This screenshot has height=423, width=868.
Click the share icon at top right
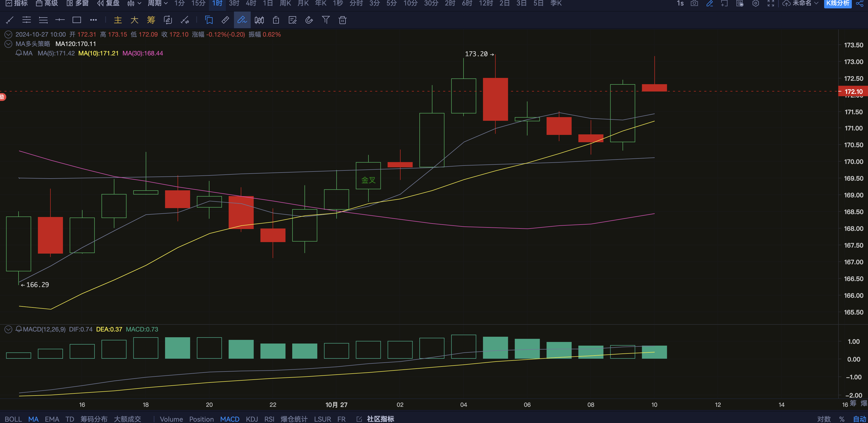(860, 3)
